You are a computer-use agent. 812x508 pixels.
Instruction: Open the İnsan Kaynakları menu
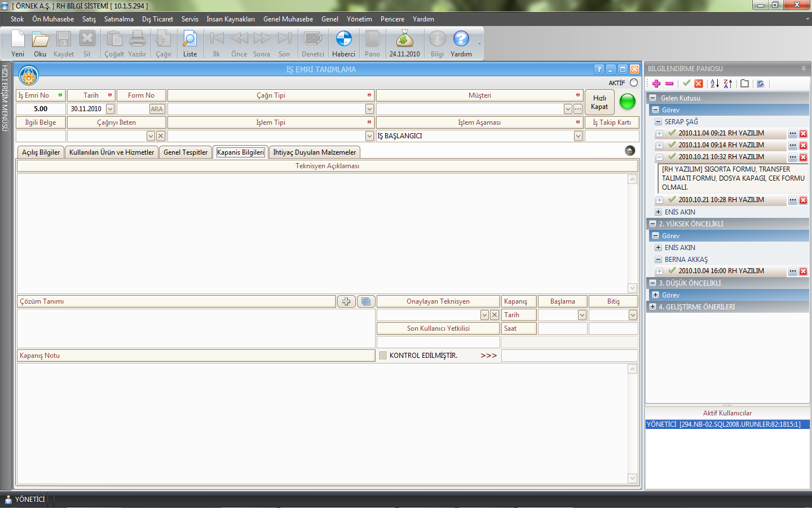[230, 19]
